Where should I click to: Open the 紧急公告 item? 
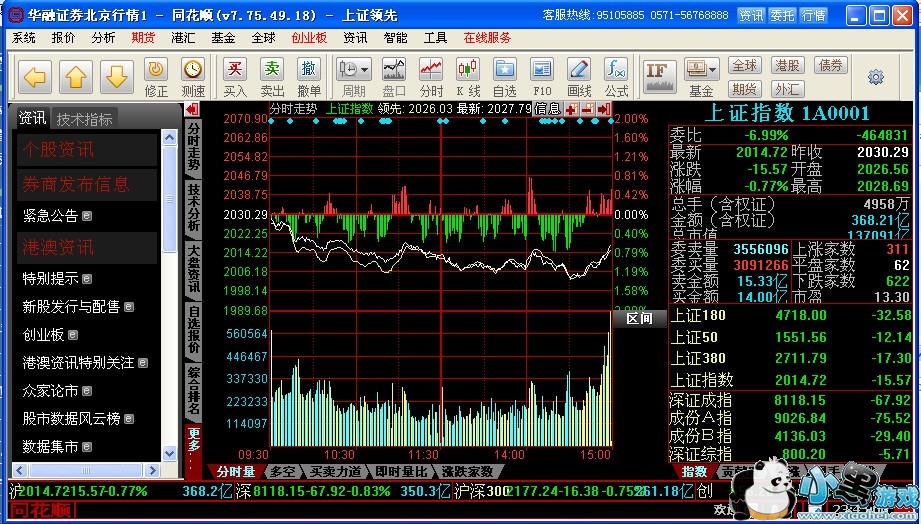57,216
